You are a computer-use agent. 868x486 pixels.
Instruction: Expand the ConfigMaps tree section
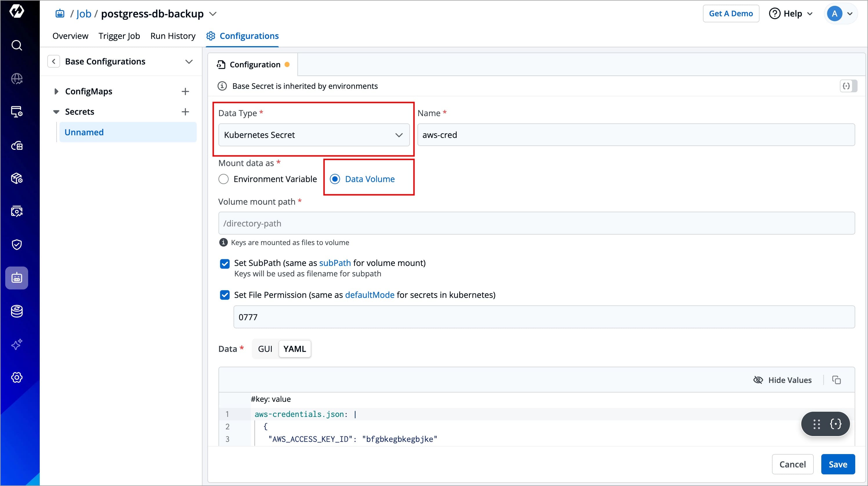56,91
